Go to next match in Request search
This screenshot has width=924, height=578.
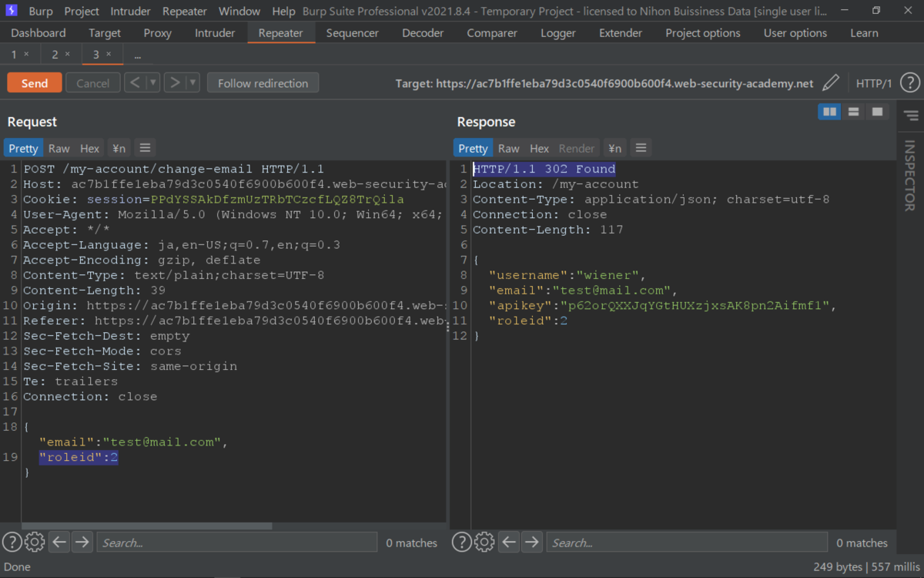click(82, 543)
